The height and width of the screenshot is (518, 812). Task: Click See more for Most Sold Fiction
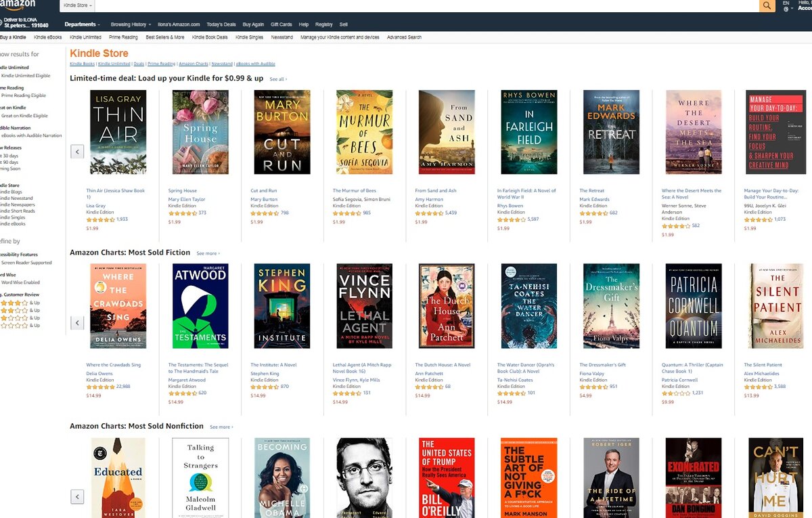(x=208, y=253)
